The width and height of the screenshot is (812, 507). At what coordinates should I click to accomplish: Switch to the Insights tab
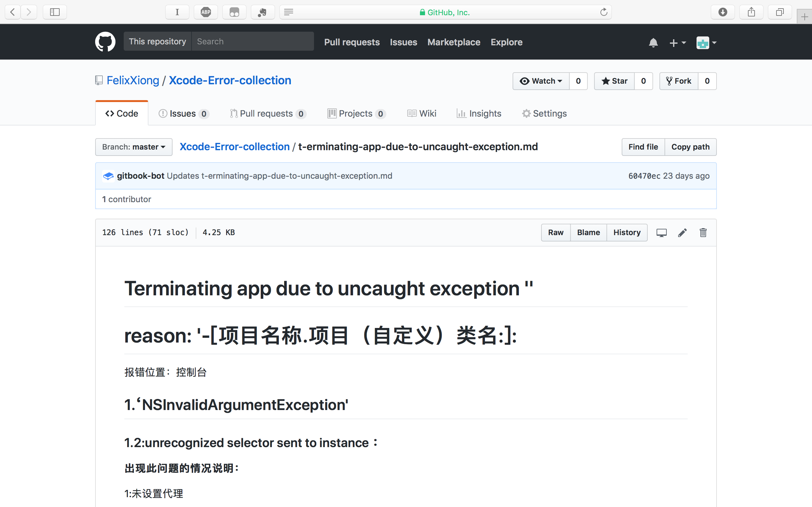(x=479, y=113)
